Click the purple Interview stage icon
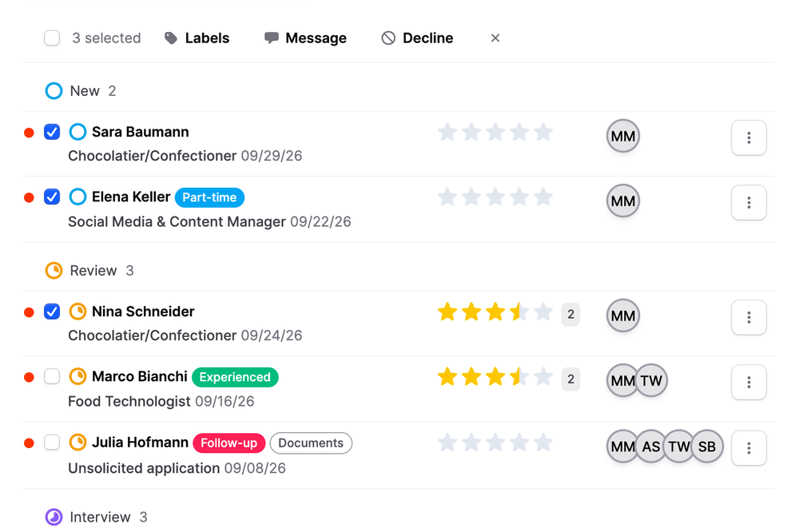The height and width of the screenshot is (532, 799). pyautogui.click(x=54, y=517)
